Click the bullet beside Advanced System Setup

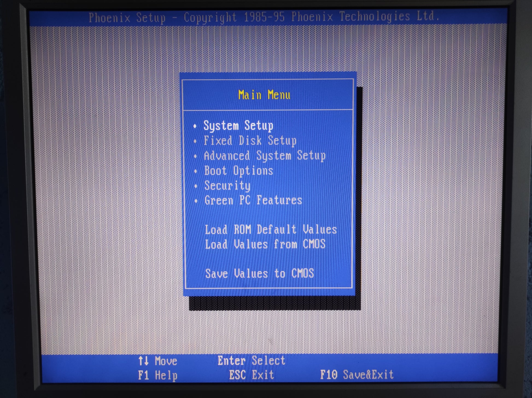195,156
